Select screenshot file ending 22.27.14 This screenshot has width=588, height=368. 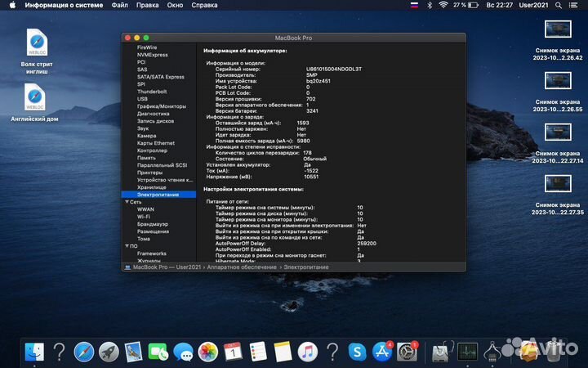pos(558,143)
